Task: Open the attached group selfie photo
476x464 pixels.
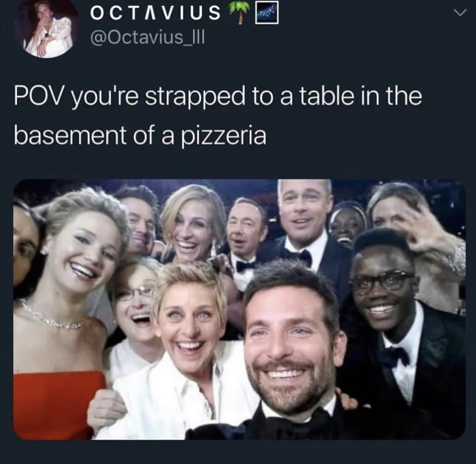Action: tap(240, 309)
